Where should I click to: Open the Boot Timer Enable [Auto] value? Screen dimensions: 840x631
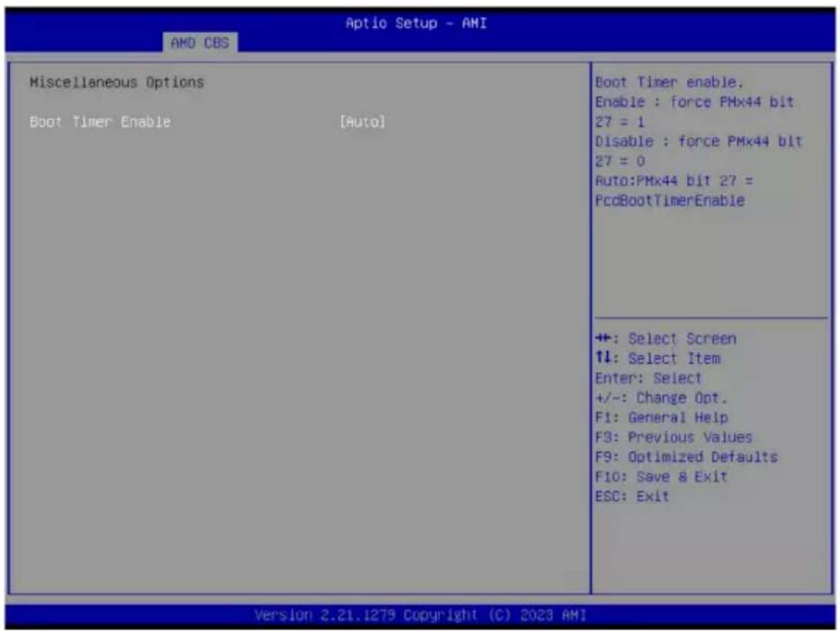pos(362,122)
